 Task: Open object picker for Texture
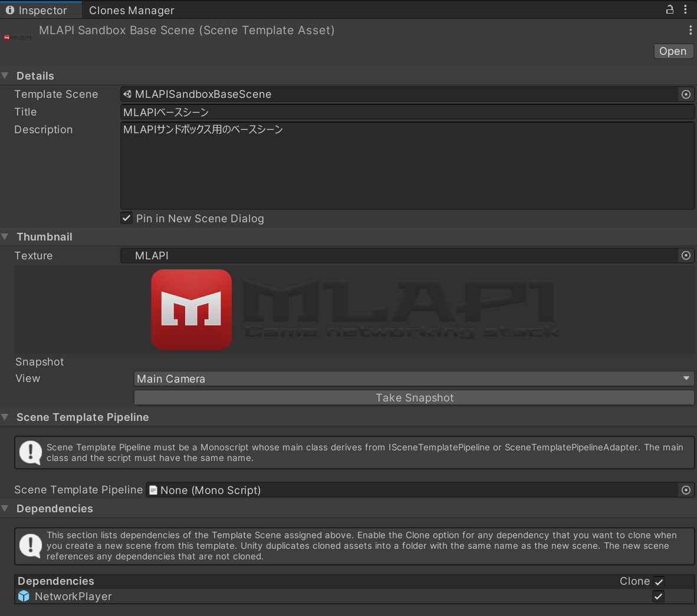[x=686, y=256]
